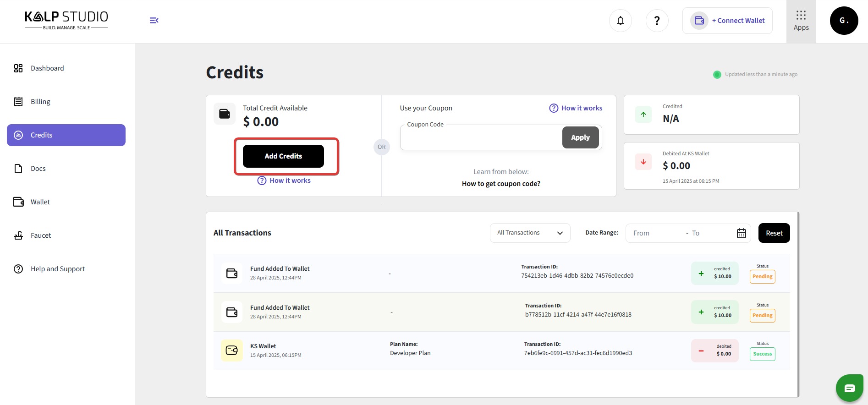This screenshot has height=405, width=868.
Task: Open help via question mark icon
Action: coord(657,21)
